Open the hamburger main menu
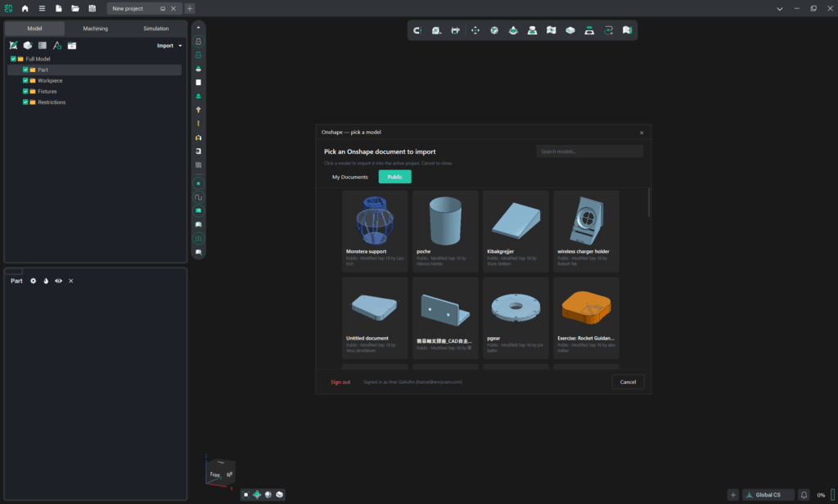 click(42, 8)
